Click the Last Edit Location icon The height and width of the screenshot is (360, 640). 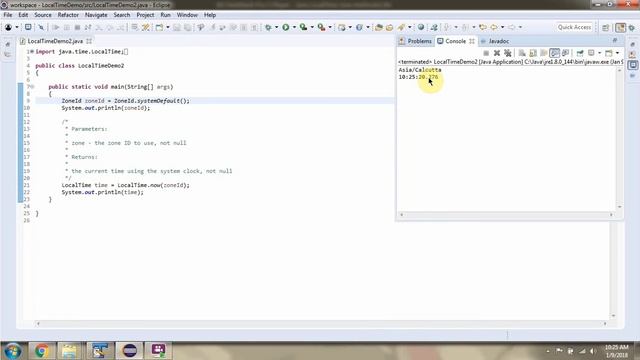click(483, 27)
